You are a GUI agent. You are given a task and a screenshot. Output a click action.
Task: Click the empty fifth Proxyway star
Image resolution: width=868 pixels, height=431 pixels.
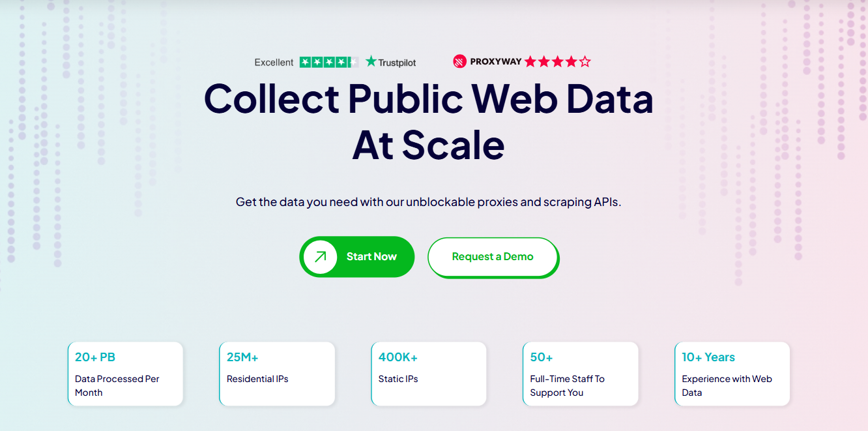(585, 62)
